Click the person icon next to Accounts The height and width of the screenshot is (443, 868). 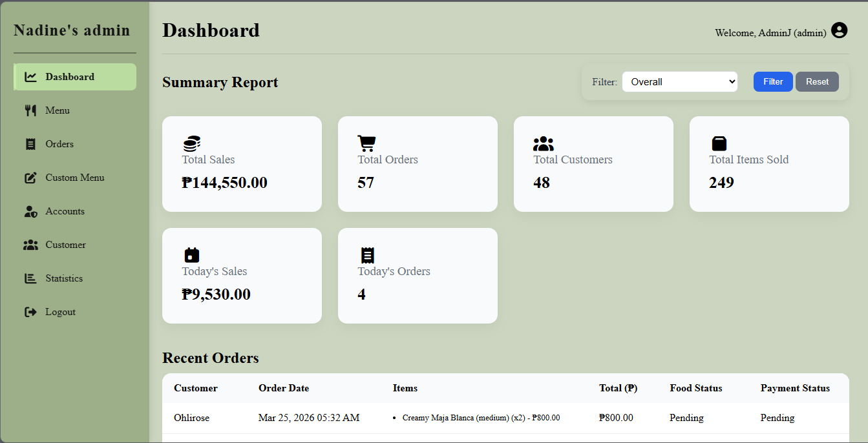(x=30, y=211)
